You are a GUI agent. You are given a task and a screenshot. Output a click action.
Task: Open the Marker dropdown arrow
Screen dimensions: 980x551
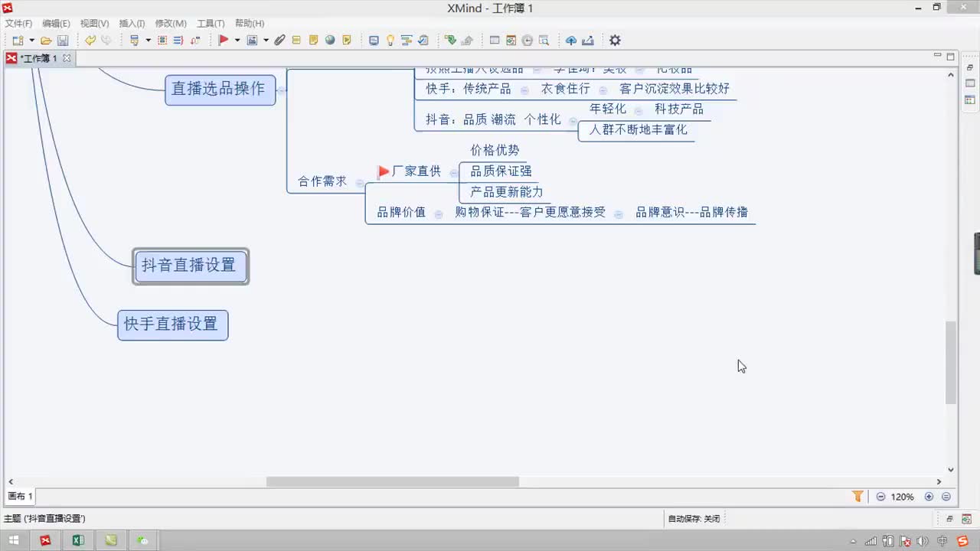pyautogui.click(x=237, y=41)
